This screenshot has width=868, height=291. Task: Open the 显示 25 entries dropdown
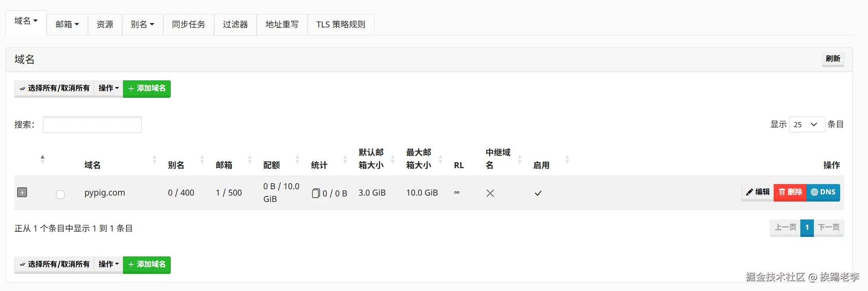coord(806,124)
